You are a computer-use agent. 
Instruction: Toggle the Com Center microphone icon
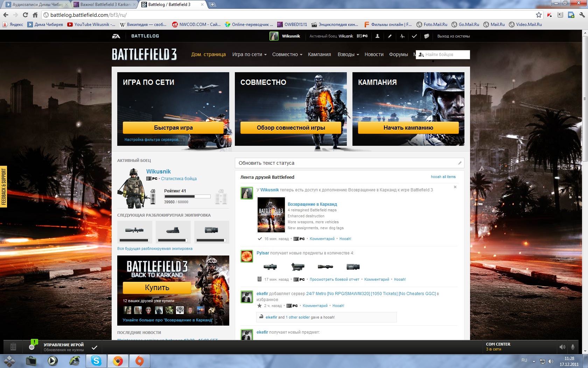(x=573, y=347)
